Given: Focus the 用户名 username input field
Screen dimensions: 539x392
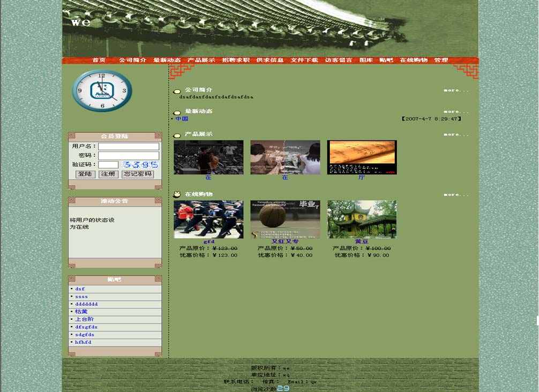Looking at the screenshot, I should tap(129, 146).
